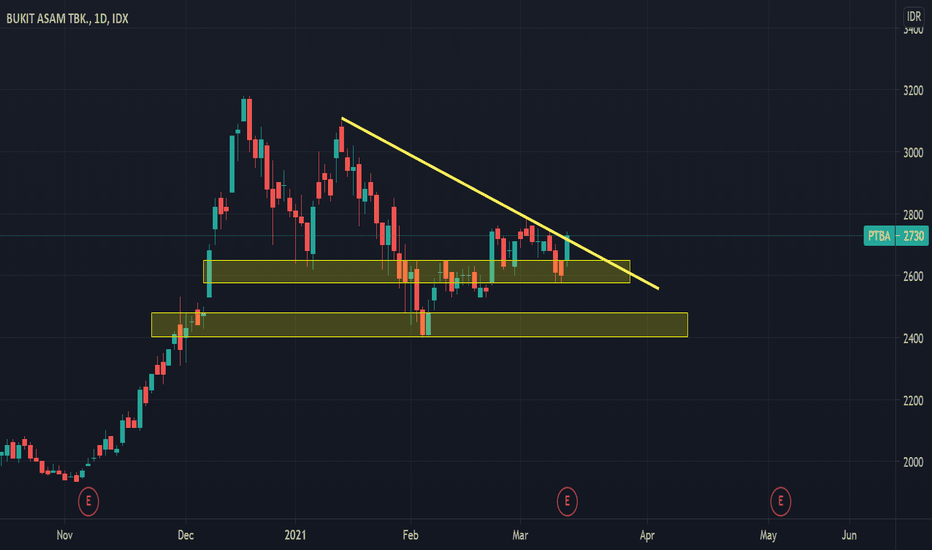
Task: Click the Feb label on time axis
Action: tap(410, 535)
